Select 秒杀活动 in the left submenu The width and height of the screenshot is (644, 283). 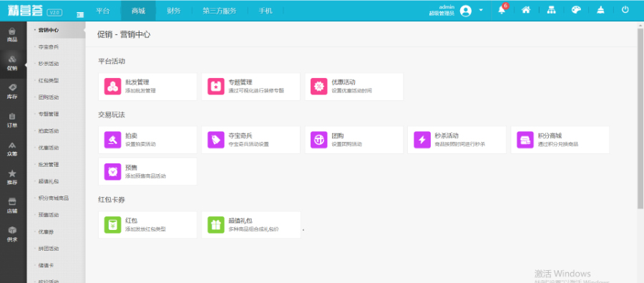(x=49, y=64)
